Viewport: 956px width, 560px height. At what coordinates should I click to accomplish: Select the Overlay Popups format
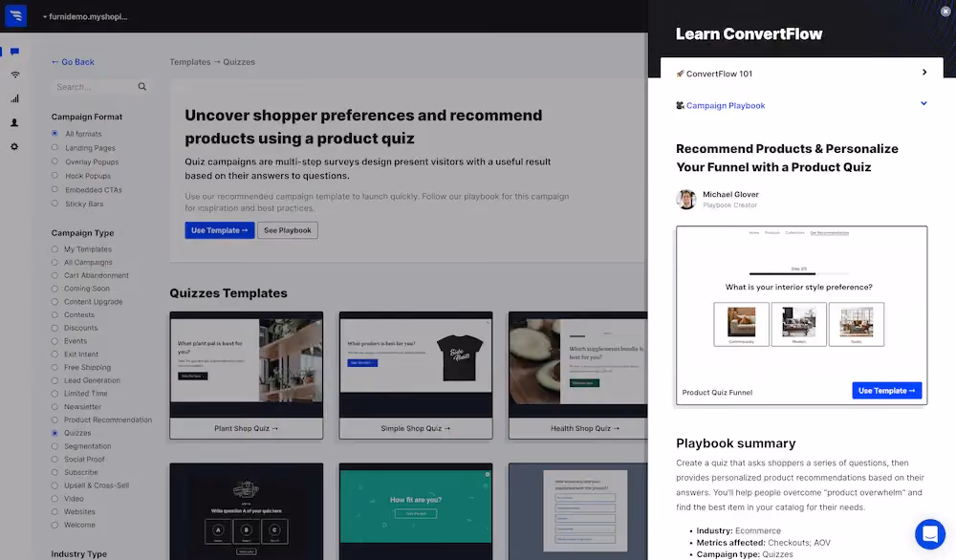[54, 162]
